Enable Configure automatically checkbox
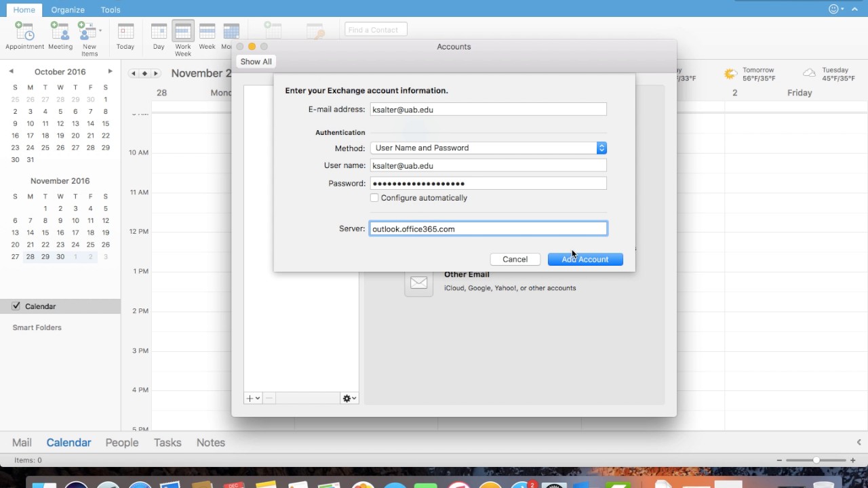868x488 pixels. point(374,198)
